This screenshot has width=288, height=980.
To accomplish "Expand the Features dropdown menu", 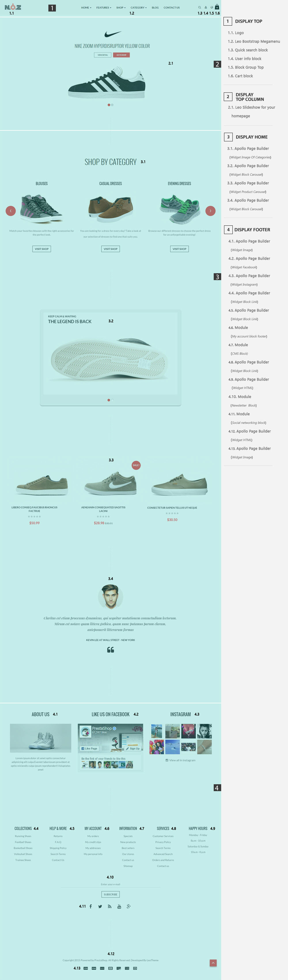I will point(104,7).
